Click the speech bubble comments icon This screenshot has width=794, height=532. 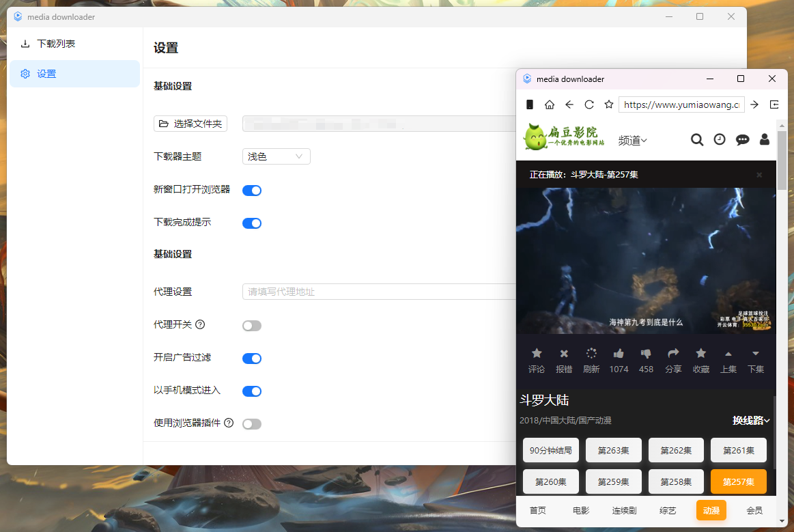click(x=742, y=139)
